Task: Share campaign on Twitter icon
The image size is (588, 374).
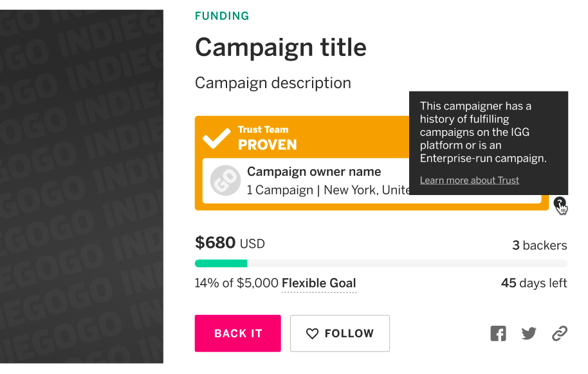Action: (529, 333)
